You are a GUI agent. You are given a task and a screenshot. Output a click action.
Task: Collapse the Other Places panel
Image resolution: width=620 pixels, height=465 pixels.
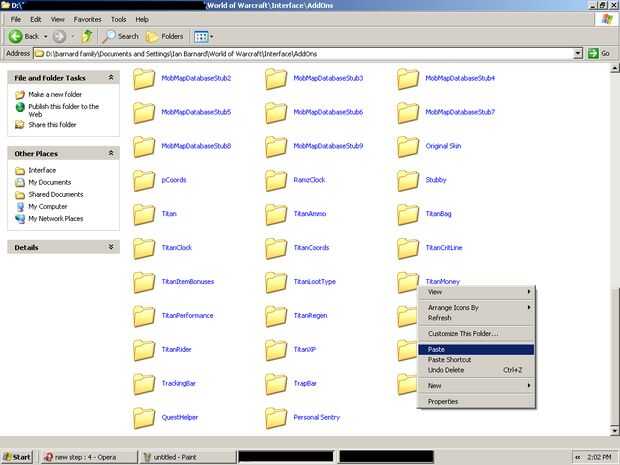111,153
